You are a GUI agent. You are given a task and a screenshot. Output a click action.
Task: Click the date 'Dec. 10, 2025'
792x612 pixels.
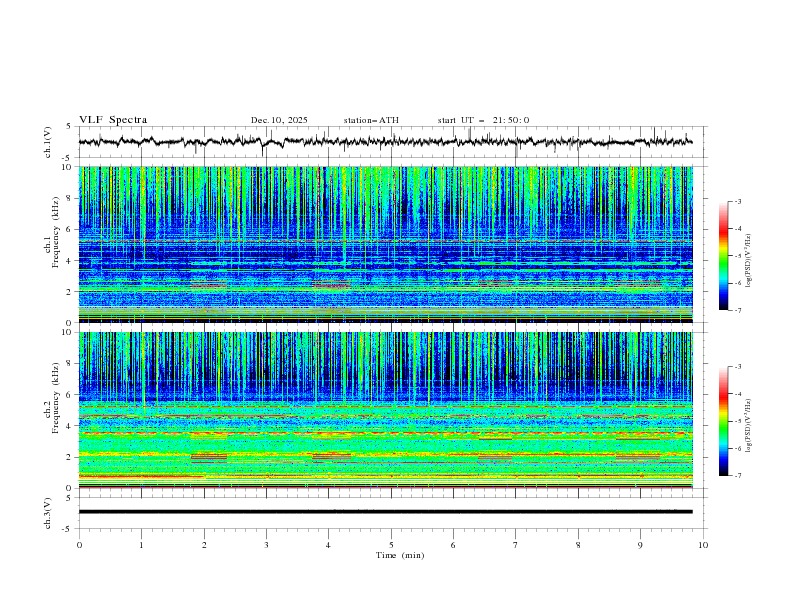[x=279, y=120]
